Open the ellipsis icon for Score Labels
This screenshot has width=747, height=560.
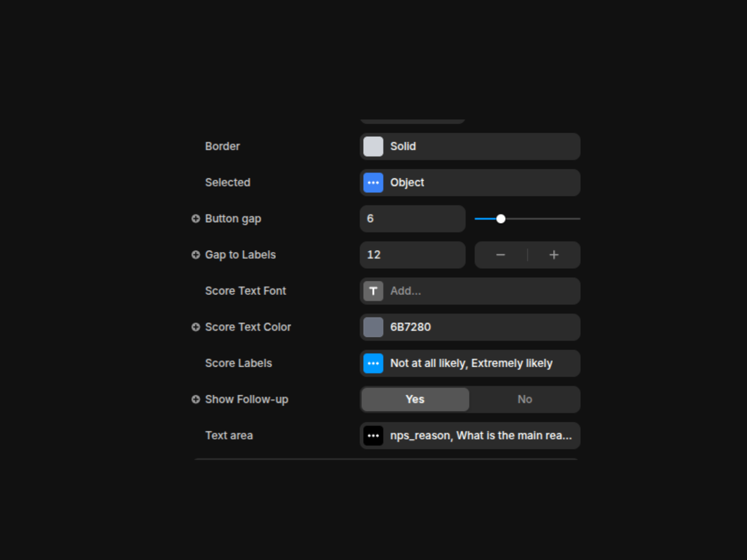click(373, 364)
